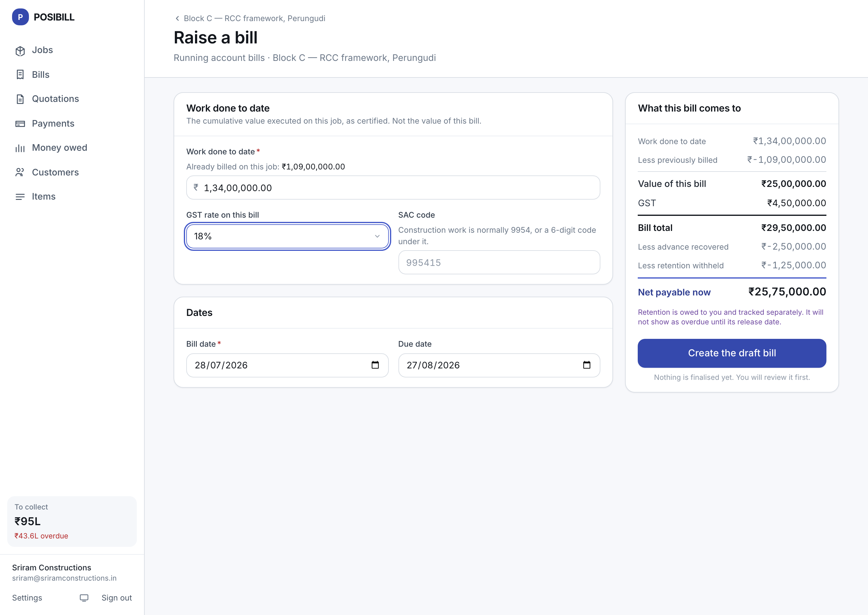Screen dimensions: 868x615
Task: Click the Sriram Constructions account name
Action: point(52,568)
